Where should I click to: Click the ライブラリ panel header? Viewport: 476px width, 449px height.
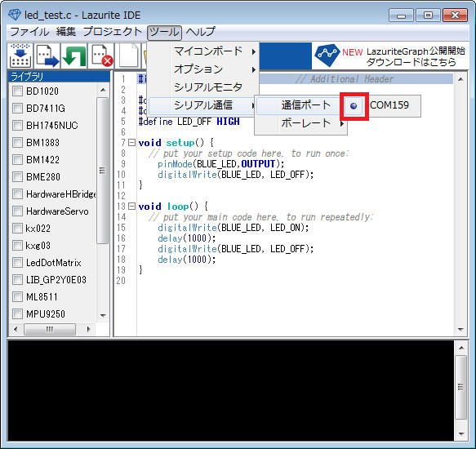[60, 77]
